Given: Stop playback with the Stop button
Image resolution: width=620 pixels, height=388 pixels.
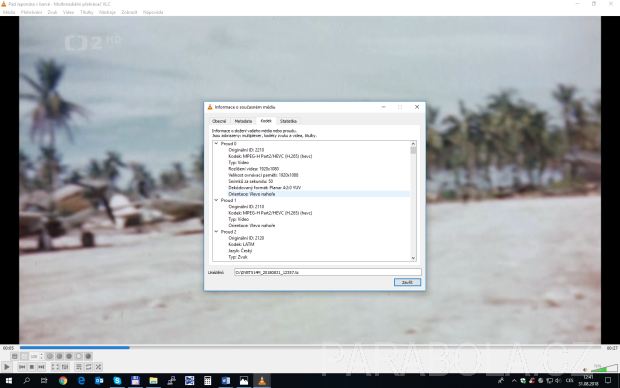Looking at the screenshot, I should pos(32,367).
